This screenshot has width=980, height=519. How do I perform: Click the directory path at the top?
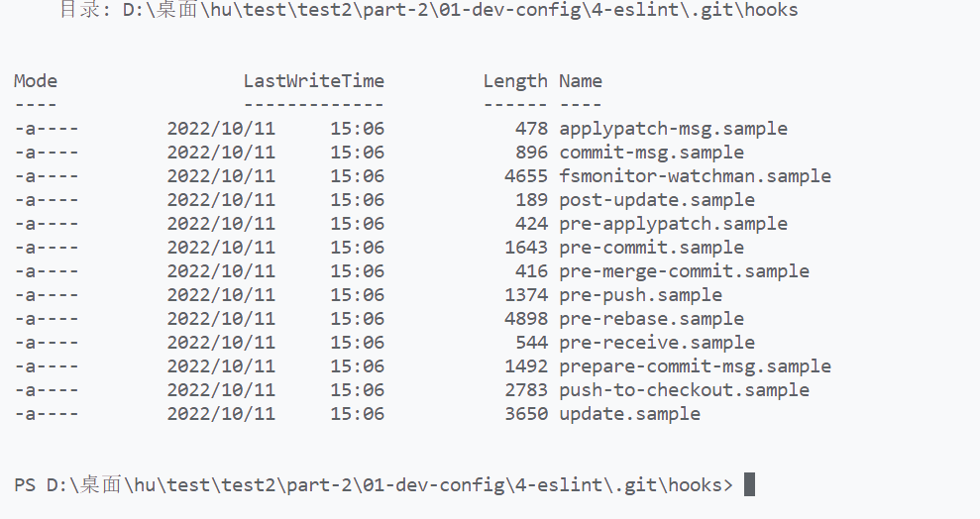(460, 10)
